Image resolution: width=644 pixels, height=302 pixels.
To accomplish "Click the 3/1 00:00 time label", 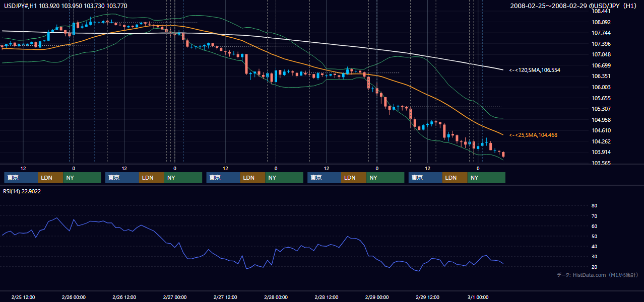I will coord(478,297).
